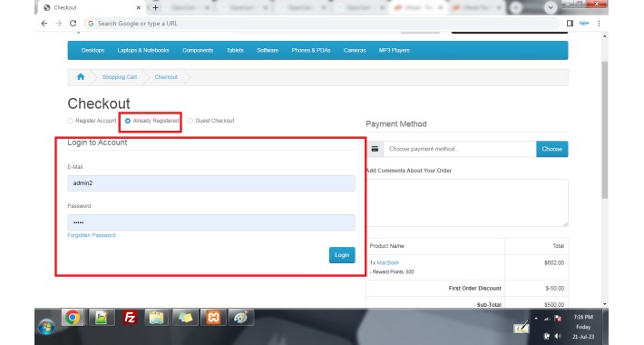Screen dimensions: 644x345
Task: Toggle the browser side panel icon
Action: pos(570,24)
